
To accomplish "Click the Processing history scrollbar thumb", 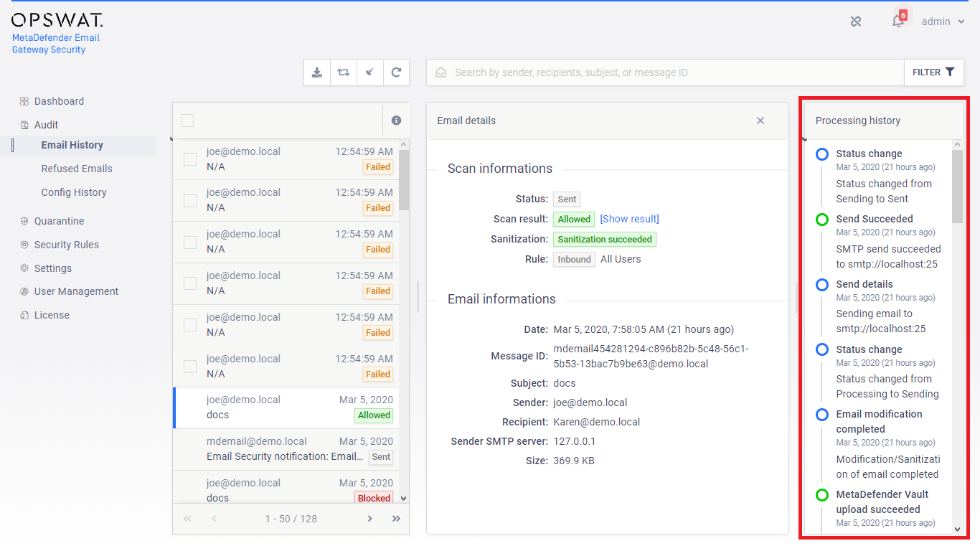I will click(957, 187).
